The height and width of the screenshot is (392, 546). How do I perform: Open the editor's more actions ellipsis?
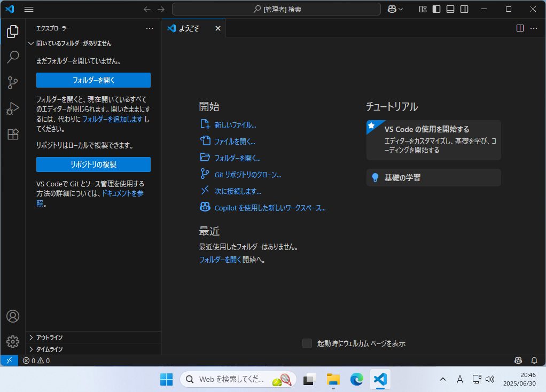(x=534, y=28)
